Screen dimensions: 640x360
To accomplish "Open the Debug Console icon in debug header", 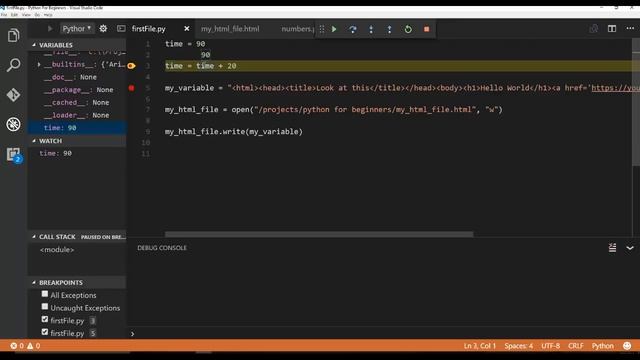I will 121,29.
